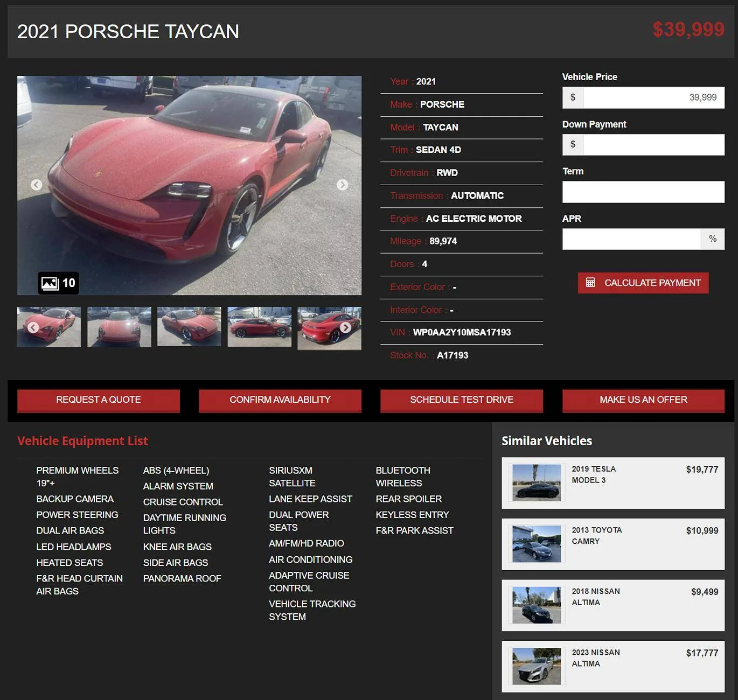Focus the APR input field
738x700 pixels.
point(631,239)
